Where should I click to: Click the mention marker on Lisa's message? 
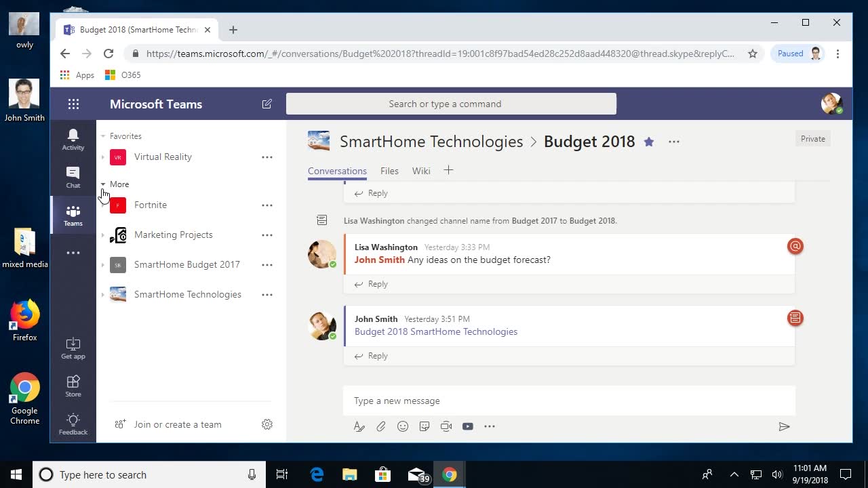(x=795, y=246)
